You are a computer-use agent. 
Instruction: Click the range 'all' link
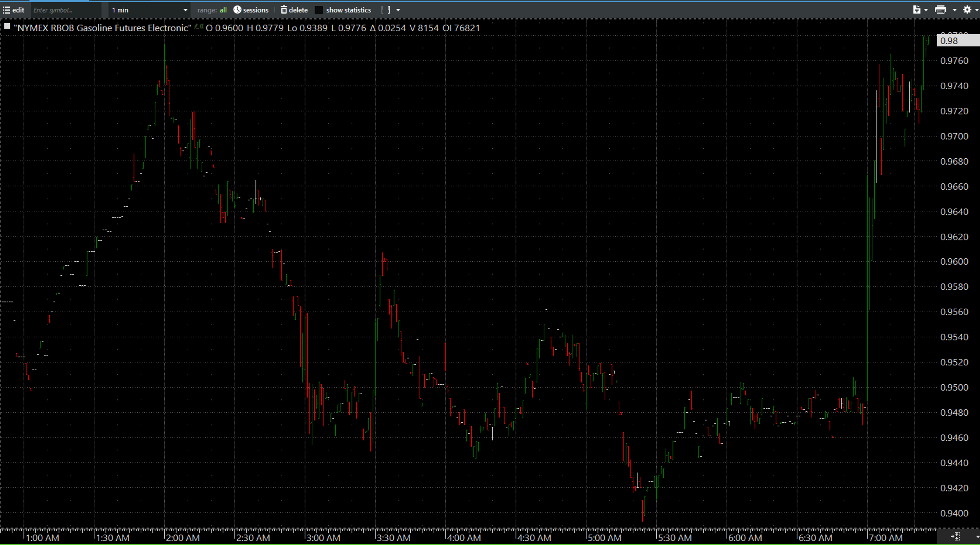click(x=223, y=10)
